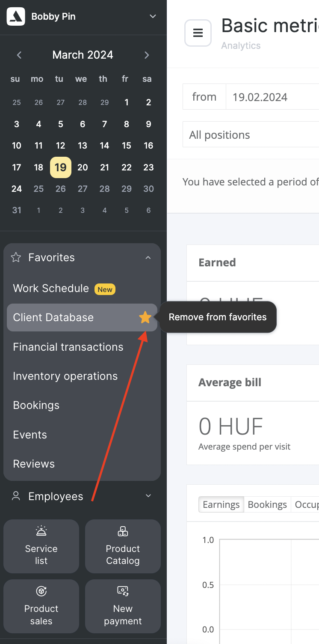This screenshot has height=644, width=319.
Task: Click the company logo beside Bobby Pin
Action: click(x=16, y=17)
